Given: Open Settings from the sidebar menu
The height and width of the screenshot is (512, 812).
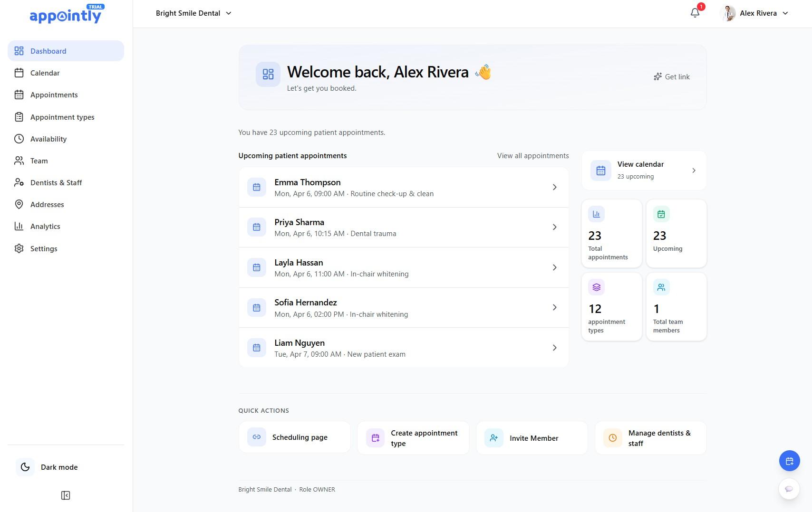Looking at the screenshot, I should 43,248.
